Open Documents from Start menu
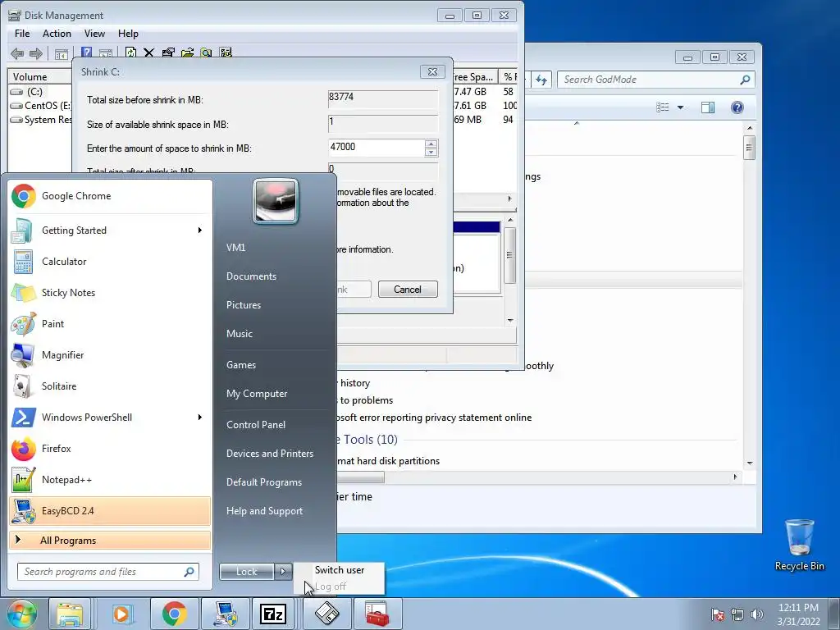Viewport: 840px width, 630px height. click(x=251, y=276)
